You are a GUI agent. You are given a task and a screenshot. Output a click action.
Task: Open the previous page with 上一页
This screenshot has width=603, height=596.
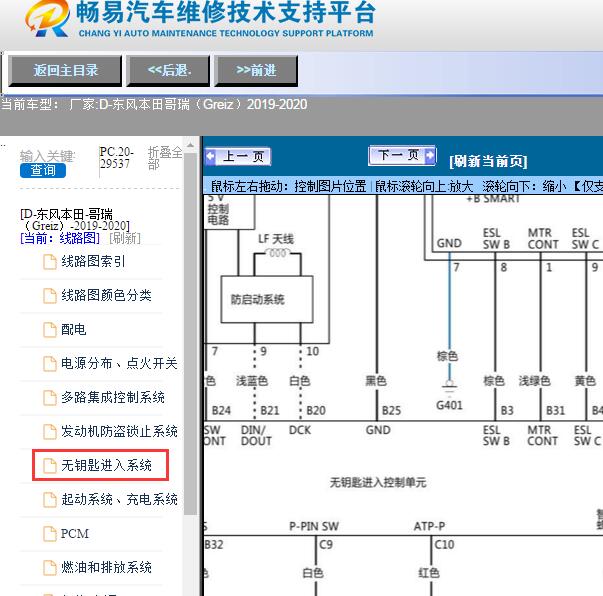point(238,156)
